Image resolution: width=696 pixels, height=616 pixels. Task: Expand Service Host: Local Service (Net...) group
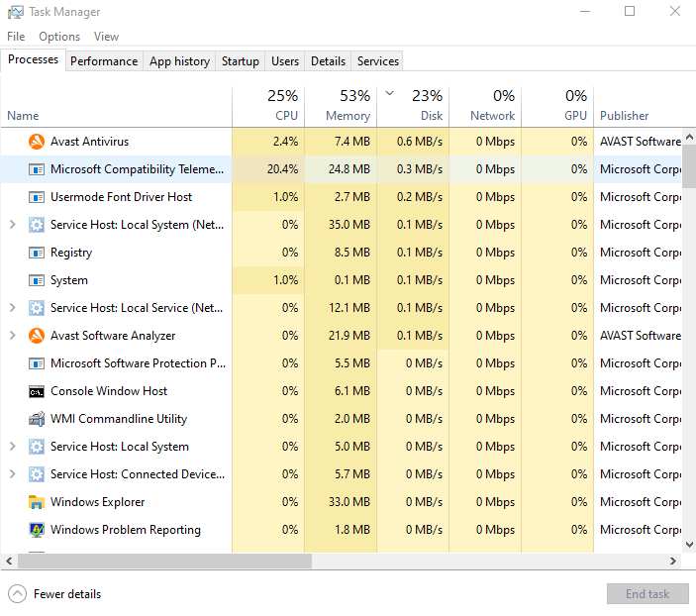pos(13,308)
